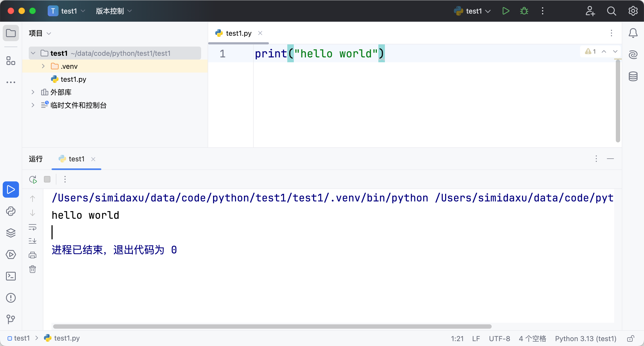The height and width of the screenshot is (346, 644).
Task: Click the UTF-8 encoding in status bar
Action: [499, 338]
